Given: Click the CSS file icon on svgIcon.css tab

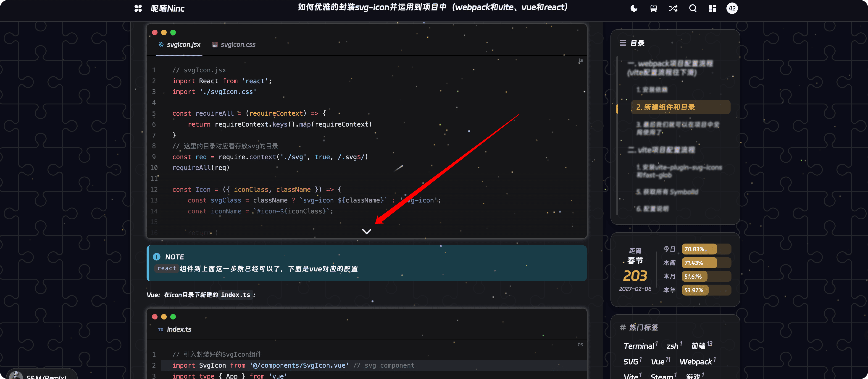Looking at the screenshot, I should click(x=215, y=45).
